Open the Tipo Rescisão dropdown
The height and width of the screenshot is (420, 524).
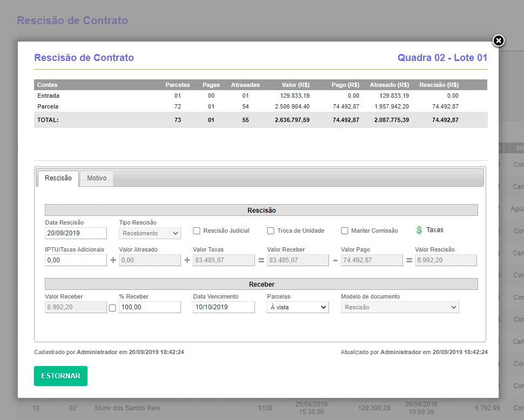(x=150, y=233)
